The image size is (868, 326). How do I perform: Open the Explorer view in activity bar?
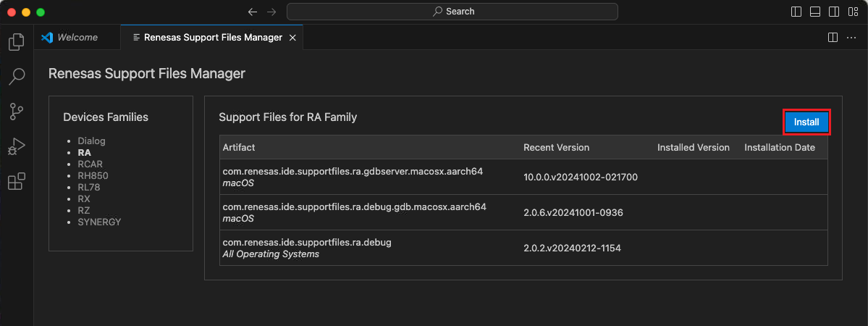[17, 41]
